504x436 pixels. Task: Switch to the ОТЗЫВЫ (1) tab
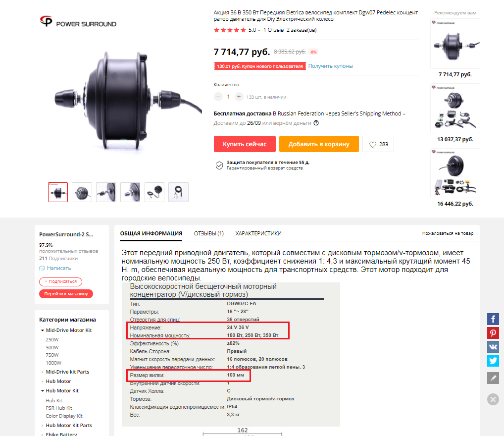[x=208, y=233]
